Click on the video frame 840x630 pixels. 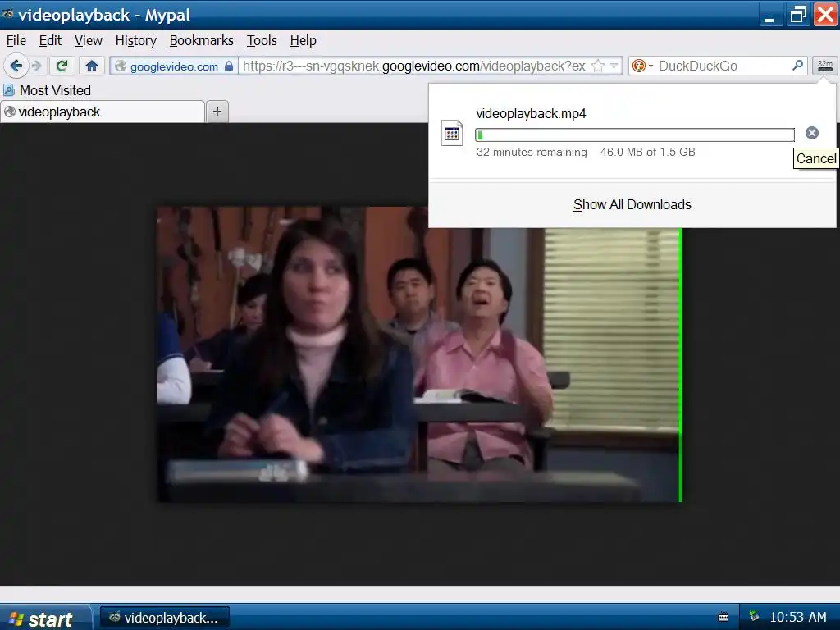[x=419, y=354]
